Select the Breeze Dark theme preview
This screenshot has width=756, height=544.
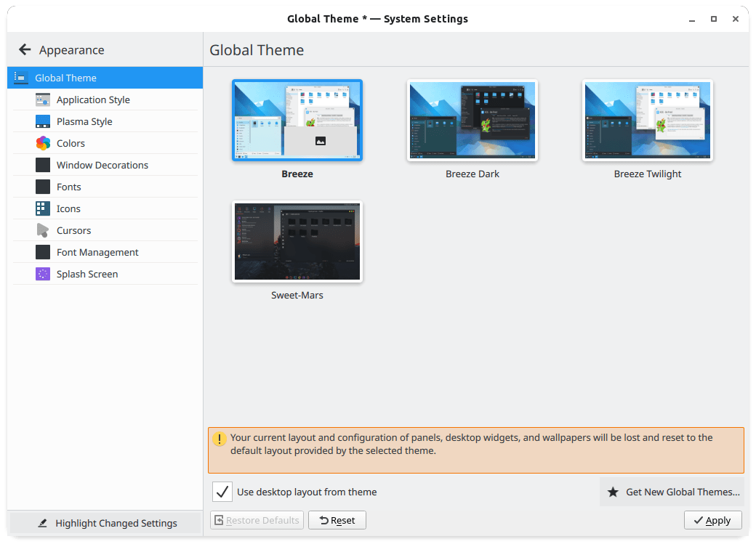[472, 120]
